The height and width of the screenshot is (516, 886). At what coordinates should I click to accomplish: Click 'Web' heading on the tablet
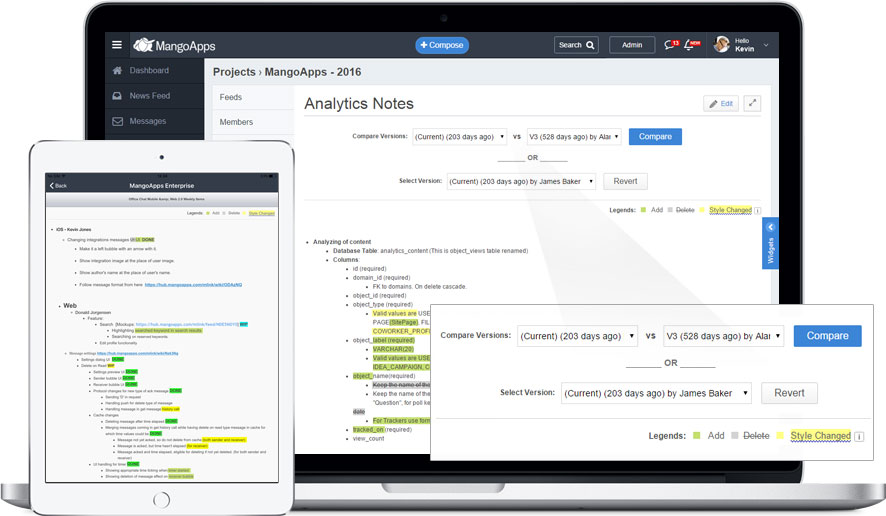coord(70,306)
